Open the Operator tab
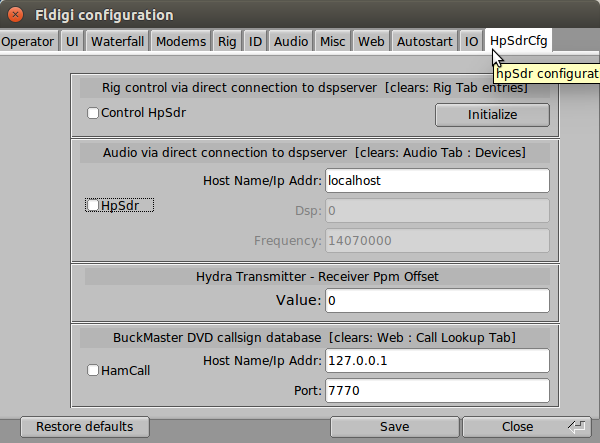This screenshot has width=600, height=443. point(28,41)
